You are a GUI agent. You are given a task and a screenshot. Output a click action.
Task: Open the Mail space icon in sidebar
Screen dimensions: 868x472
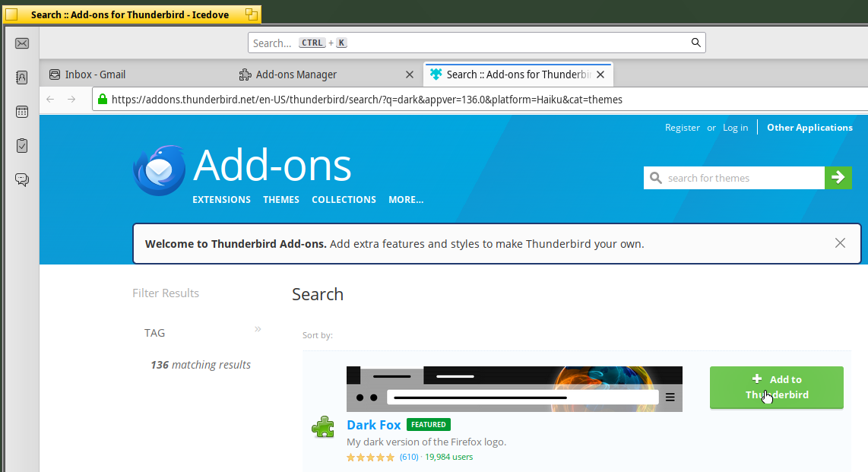tap(22, 43)
